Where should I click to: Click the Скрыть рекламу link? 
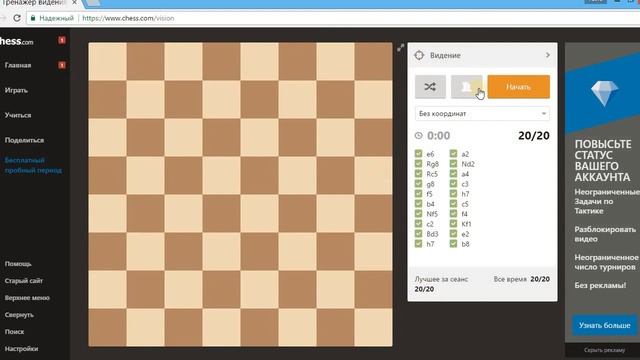[x=604, y=350]
